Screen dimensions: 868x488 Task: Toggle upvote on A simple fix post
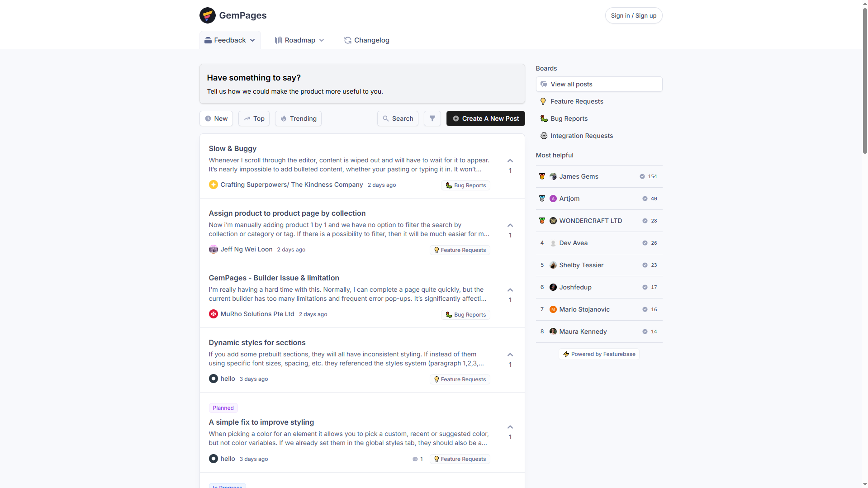tap(510, 427)
